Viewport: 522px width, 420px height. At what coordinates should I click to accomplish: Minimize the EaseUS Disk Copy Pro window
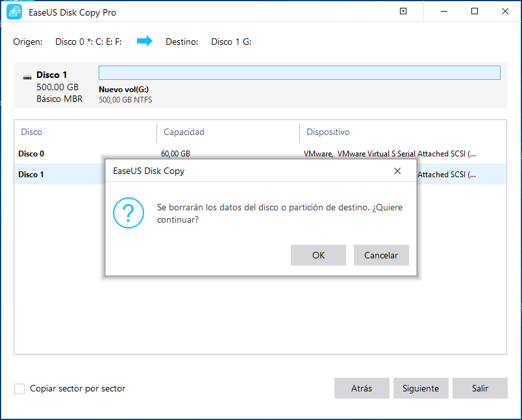(444, 11)
